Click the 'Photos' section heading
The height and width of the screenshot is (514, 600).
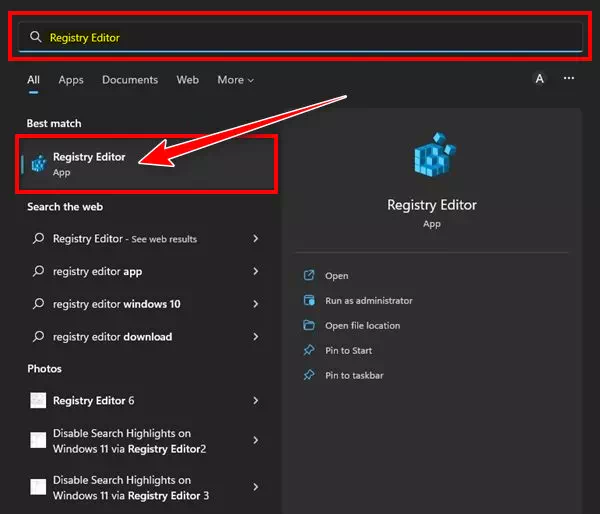tap(44, 369)
